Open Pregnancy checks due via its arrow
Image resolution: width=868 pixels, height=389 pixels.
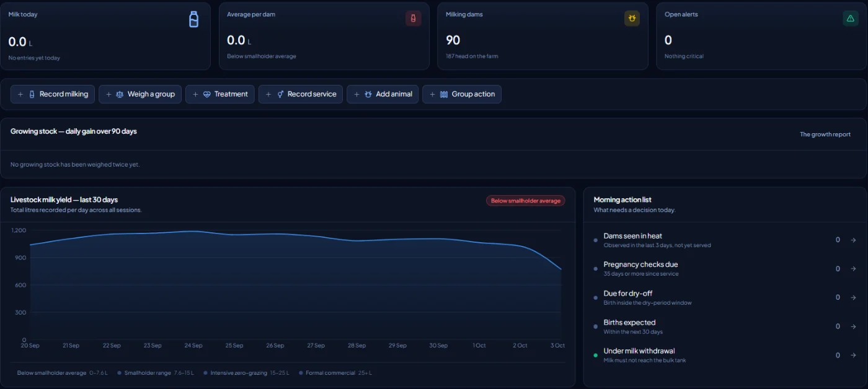853,269
